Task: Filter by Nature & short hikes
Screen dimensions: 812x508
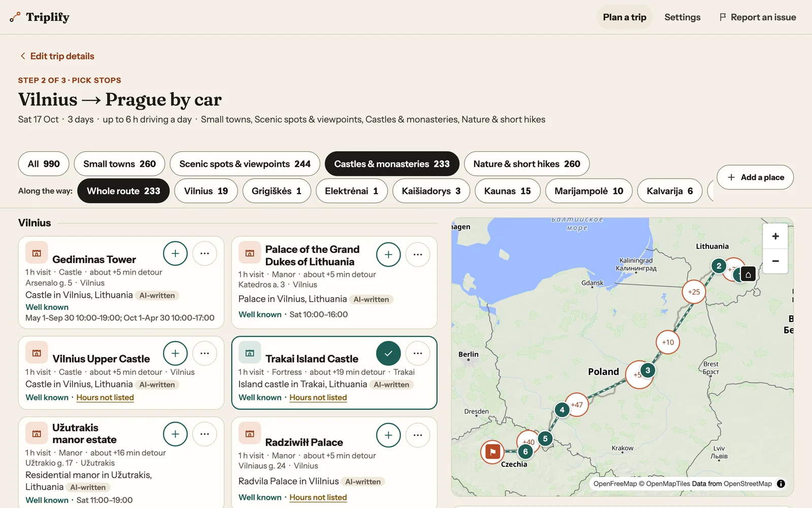Action: click(x=527, y=164)
